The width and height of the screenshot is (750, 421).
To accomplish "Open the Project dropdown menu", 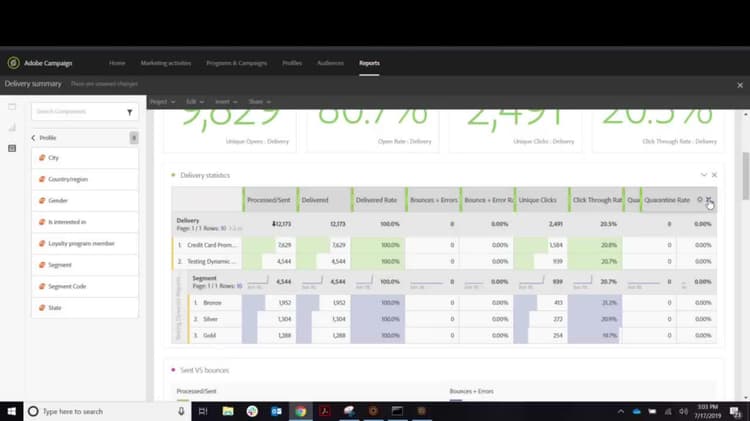I will tap(162, 101).
